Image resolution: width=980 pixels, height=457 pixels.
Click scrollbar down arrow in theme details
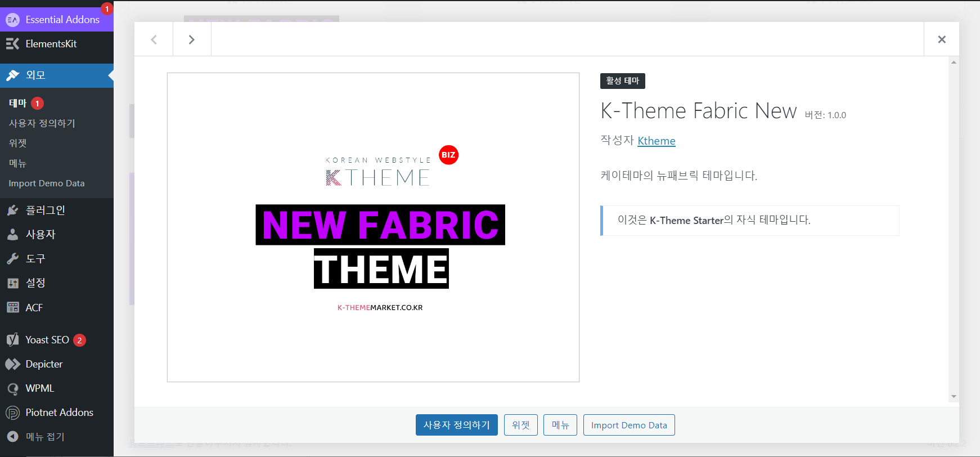point(954,397)
